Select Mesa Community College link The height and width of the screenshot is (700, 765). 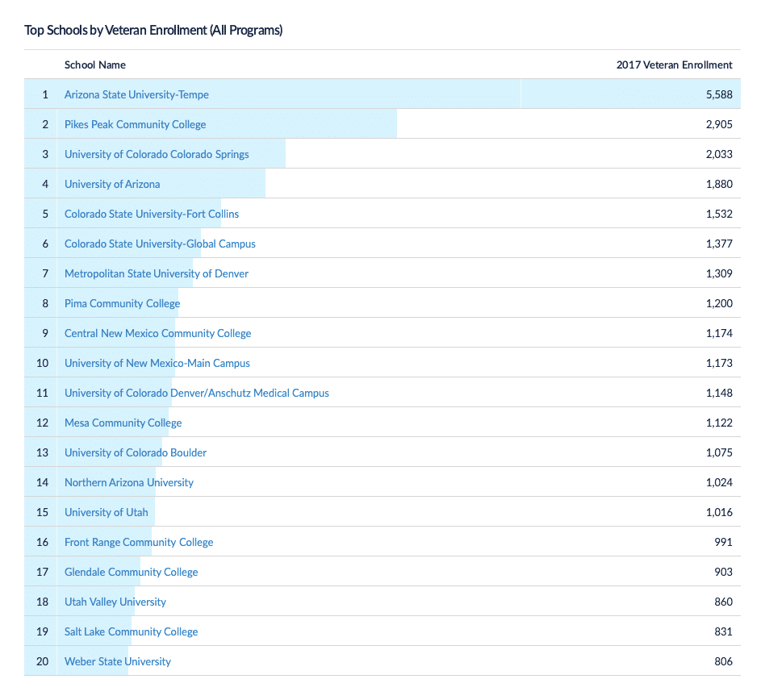click(x=123, y=423)
